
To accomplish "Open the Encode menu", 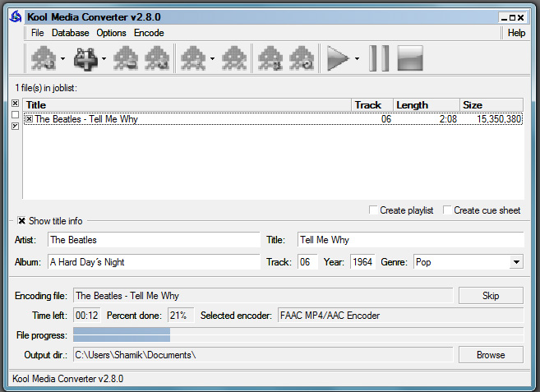I will point(149,33).
